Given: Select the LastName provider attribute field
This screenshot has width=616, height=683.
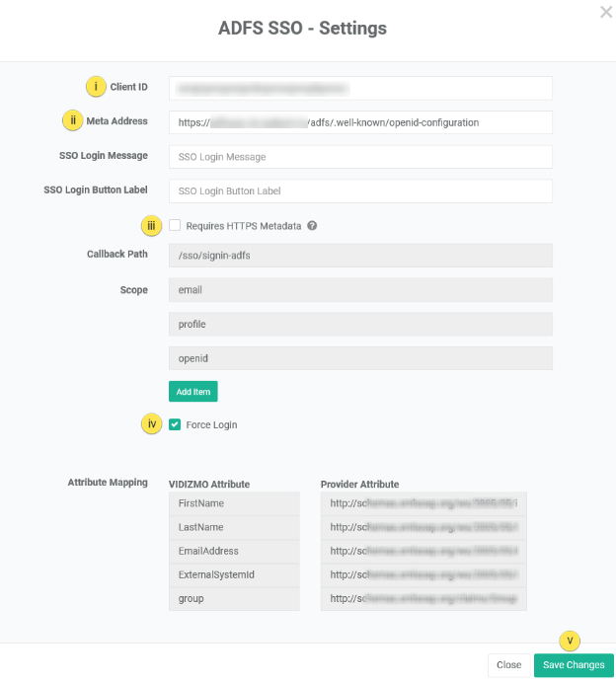Looking at the screenshot, I should (423, 528).
